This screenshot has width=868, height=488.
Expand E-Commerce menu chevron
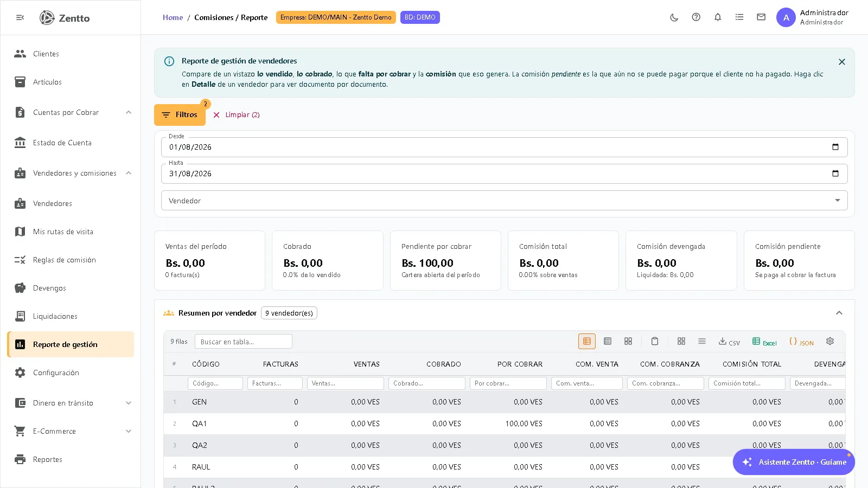129,431
